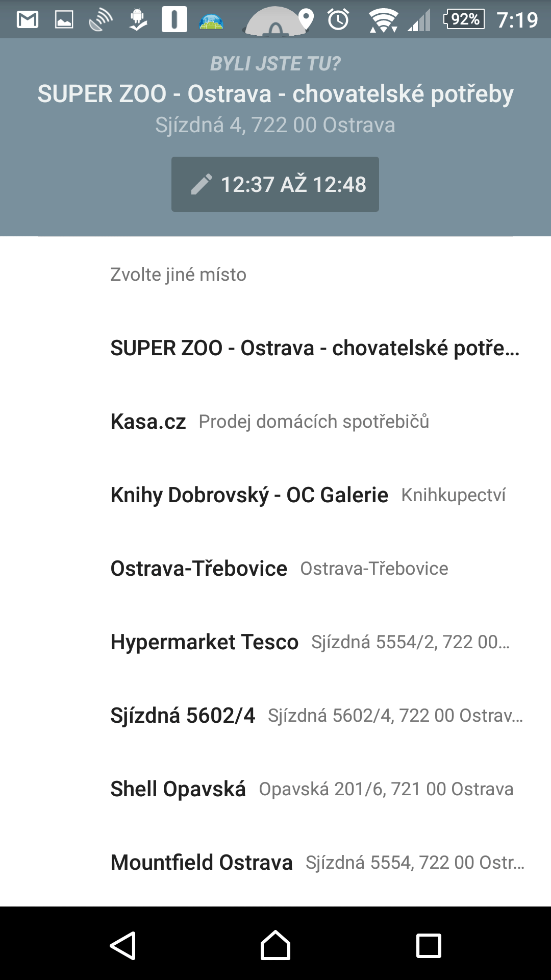This screenshot has width=551, height=980.
Task: Tap the pencil edit icon beside 12:37
Action: click(x=202, y=184)
